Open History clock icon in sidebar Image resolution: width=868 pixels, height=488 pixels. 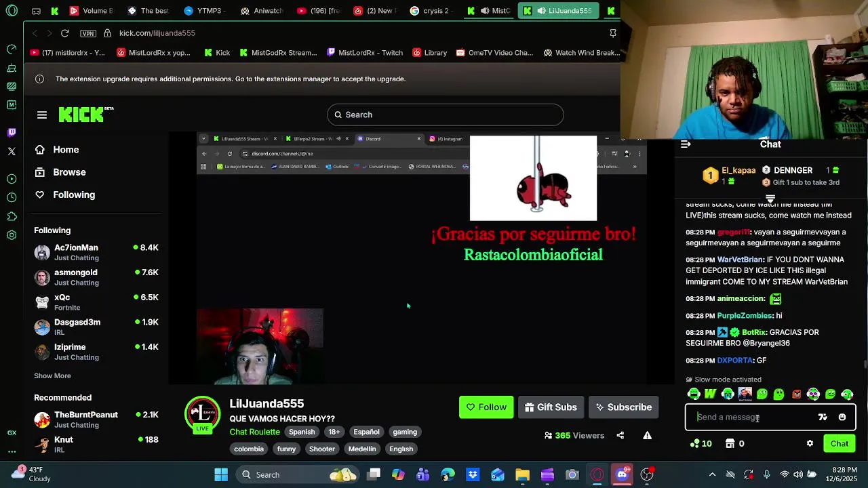click(x=12, y=197)
